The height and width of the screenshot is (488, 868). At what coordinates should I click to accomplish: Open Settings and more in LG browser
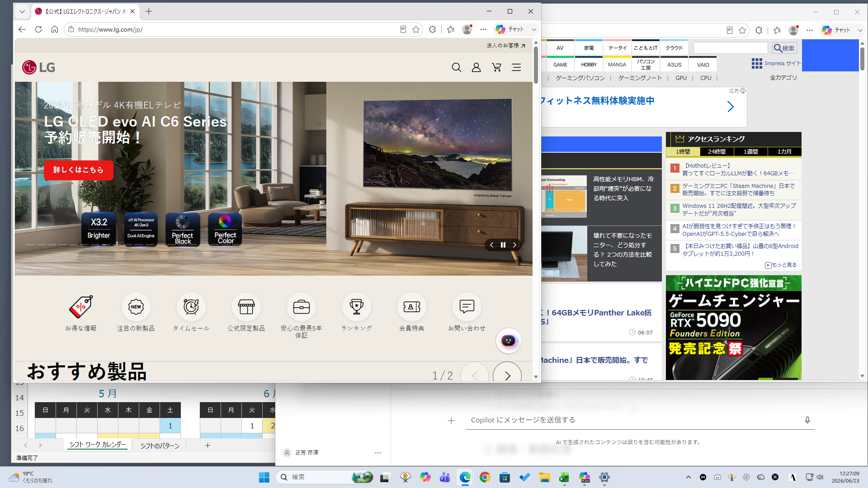[x=483, y=29]
